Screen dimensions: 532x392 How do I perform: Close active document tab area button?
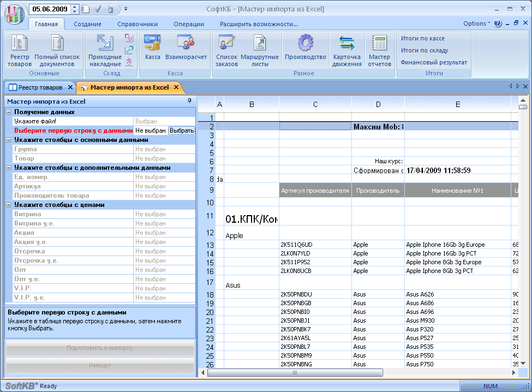525,86
